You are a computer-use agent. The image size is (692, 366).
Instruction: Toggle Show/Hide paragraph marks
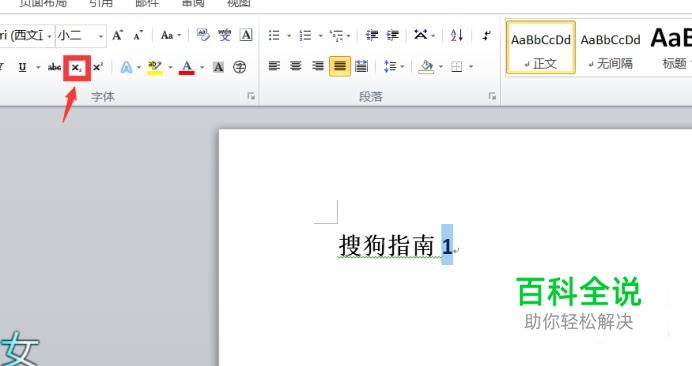click(487, 35)
